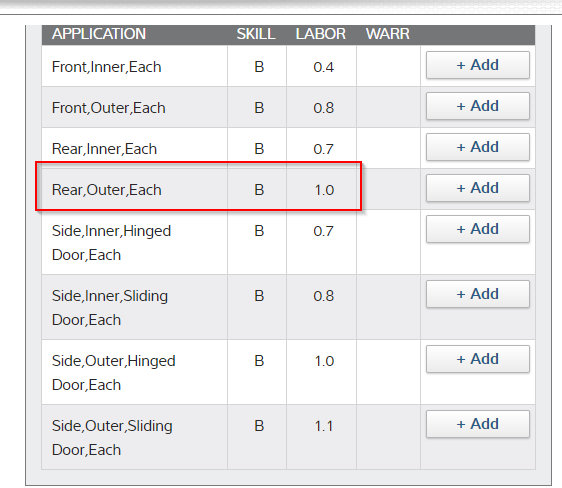Viewport: 562px width, 488px height.
Task: Add Side,Outer,Sliding Door,Each item
Action: 477,424
